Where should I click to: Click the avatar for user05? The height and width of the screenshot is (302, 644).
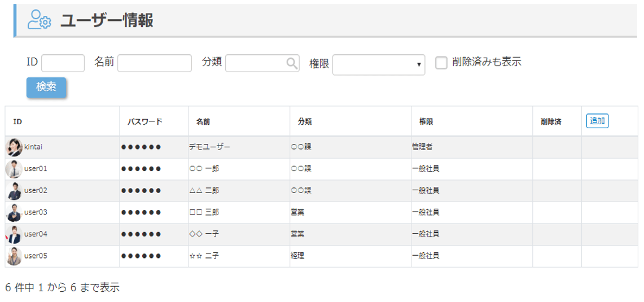(14, 256)
